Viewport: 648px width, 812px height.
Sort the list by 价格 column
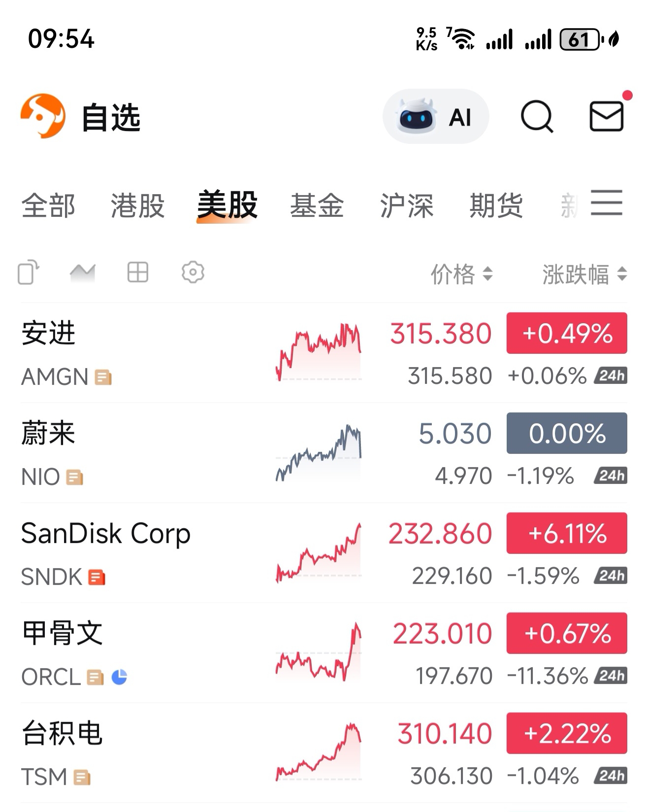pos(461,274)
